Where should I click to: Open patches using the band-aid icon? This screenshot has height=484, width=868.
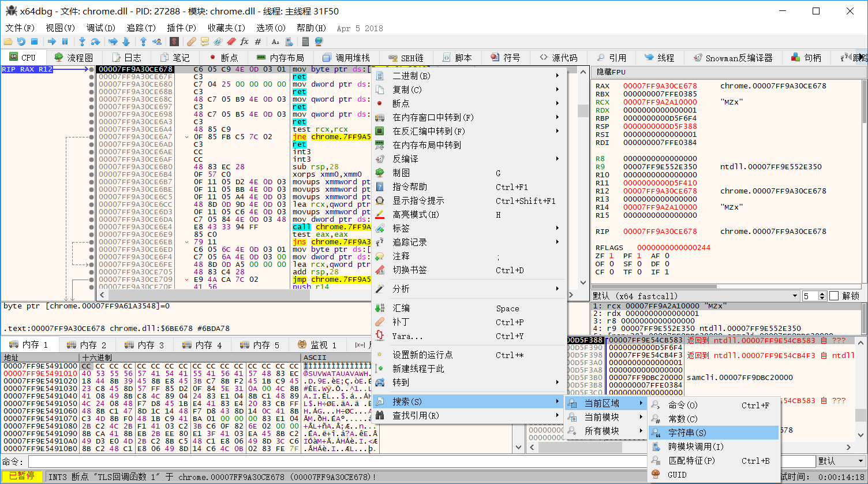[x=192, y=42]
